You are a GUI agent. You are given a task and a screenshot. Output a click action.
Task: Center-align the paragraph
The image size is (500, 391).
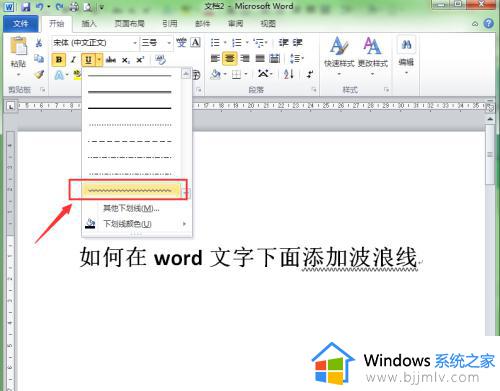click(230, 59)
